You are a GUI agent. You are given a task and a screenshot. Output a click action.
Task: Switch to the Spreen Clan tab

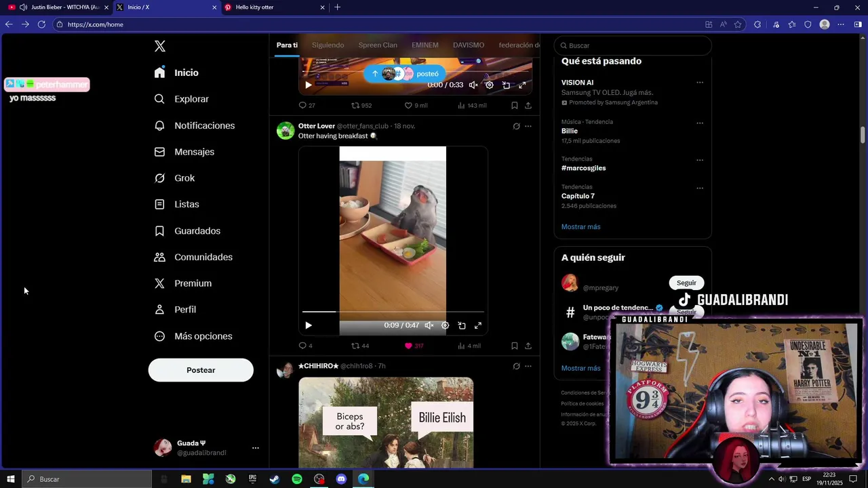(x=378, y=45)
